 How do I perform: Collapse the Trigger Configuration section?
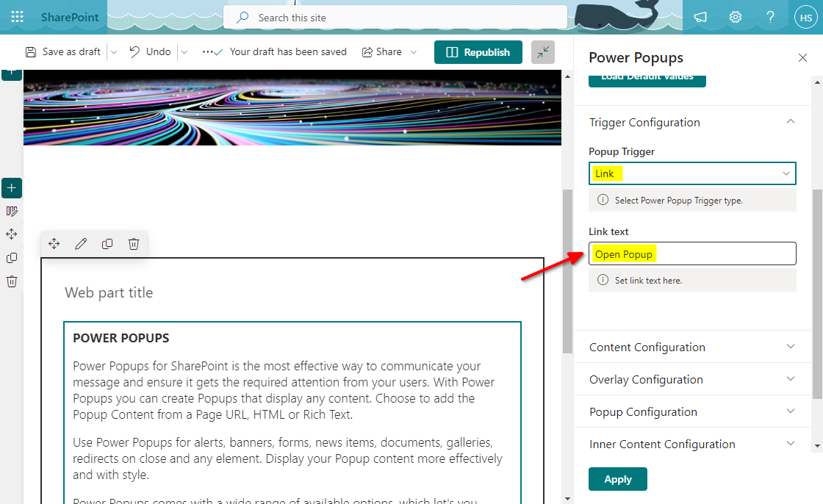(791, 122)
